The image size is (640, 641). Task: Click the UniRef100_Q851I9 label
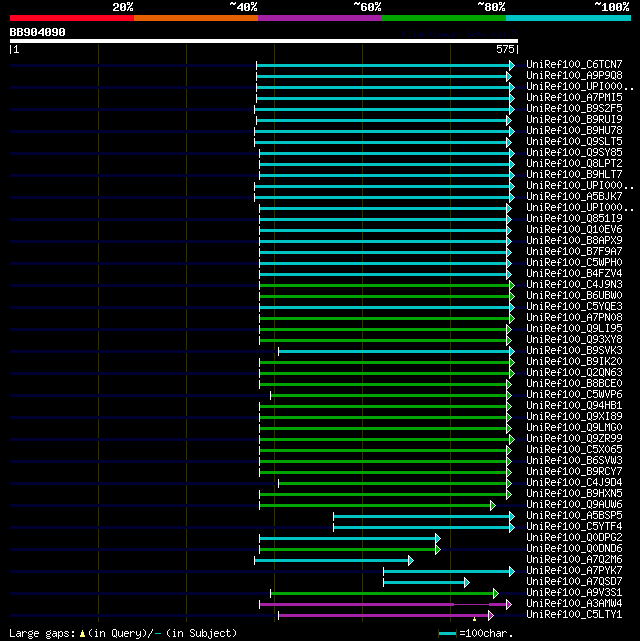pyautogui.click(x=574, y=219)
